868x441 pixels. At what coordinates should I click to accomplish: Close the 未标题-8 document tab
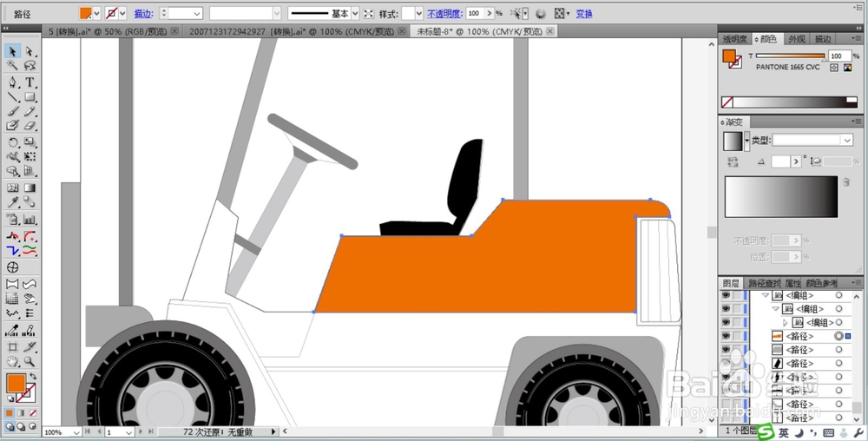pyautogui.click(x=549, y=31)
